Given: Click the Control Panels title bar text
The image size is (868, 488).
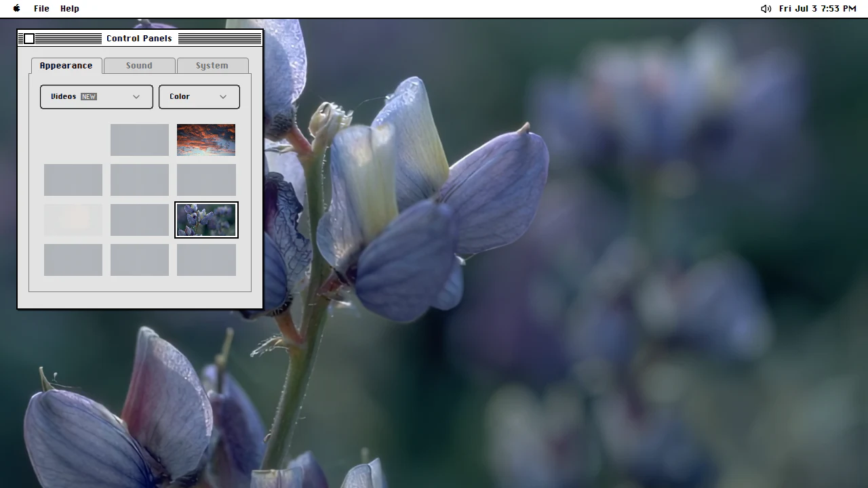Looking at the screenshot, I should tap(139, 39).
